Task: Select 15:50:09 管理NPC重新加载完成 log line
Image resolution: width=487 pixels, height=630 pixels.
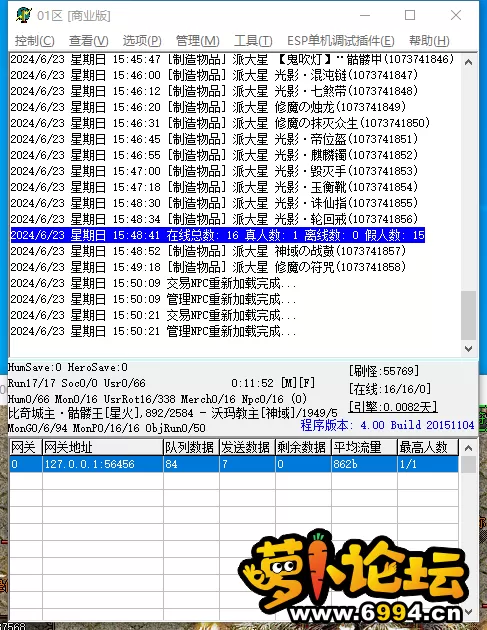Action: [153, 299]
